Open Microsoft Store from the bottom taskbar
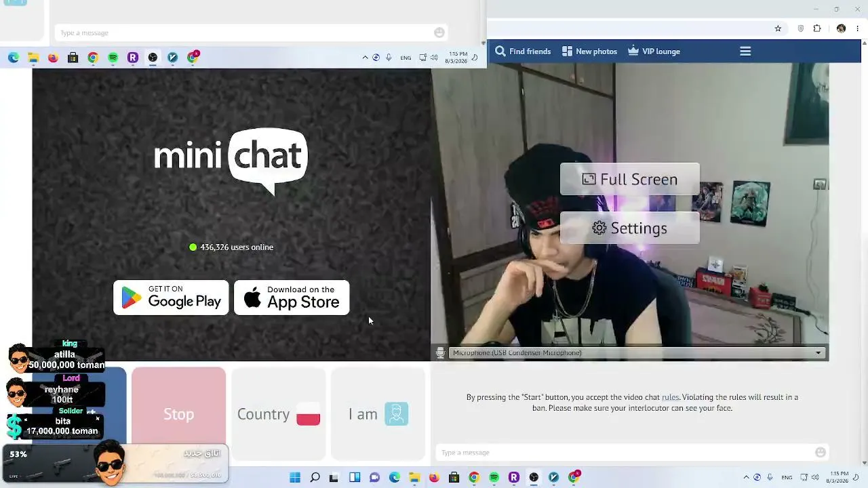The image size is (868, 488). click(454, 477)
